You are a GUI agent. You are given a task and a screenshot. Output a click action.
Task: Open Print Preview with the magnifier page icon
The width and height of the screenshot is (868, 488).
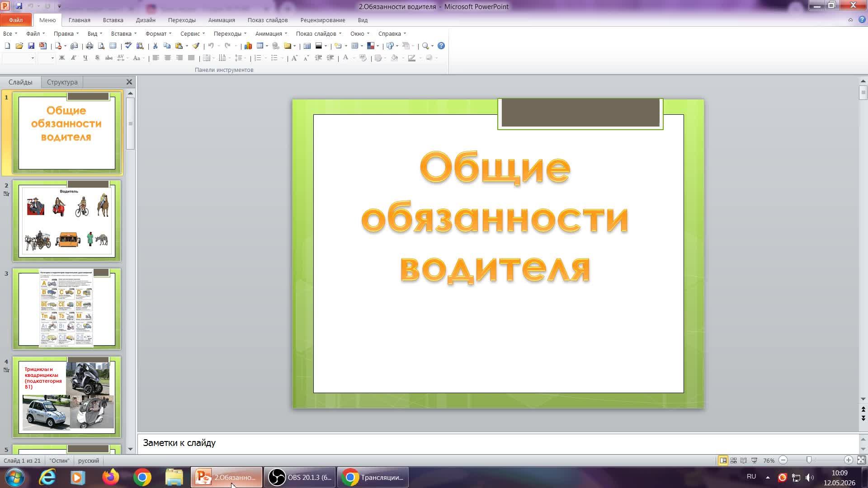pos(101,46)
